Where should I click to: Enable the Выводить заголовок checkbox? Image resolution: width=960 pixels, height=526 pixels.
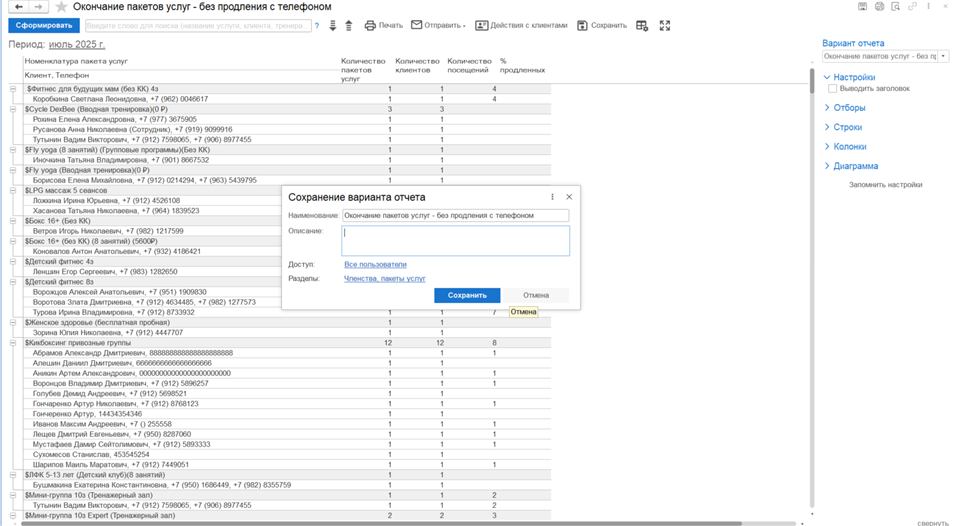point(833,89)
